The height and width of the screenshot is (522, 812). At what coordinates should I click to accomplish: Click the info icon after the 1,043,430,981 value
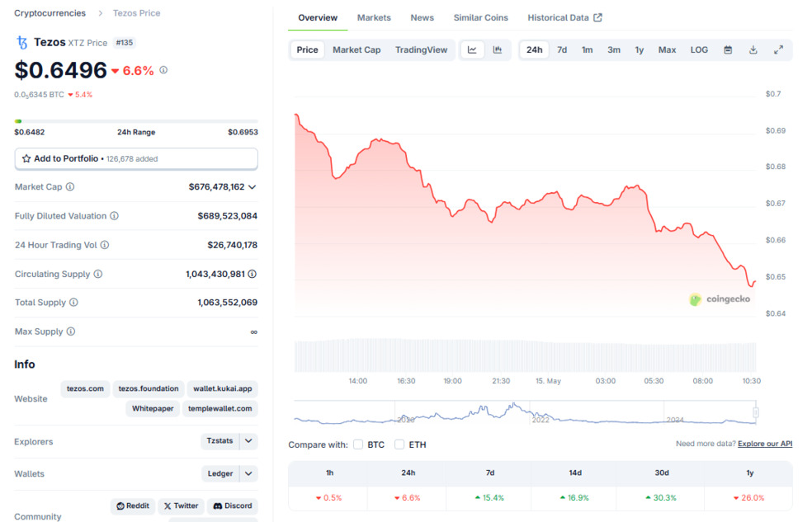(x=253, y=274)
